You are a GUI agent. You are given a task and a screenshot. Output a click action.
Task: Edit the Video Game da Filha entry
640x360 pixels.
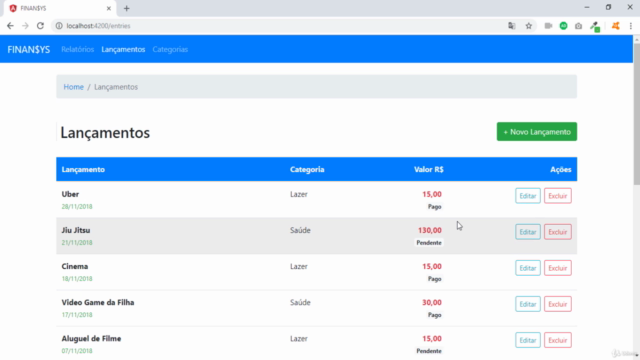pyautogui.click(x=528, y=304)
